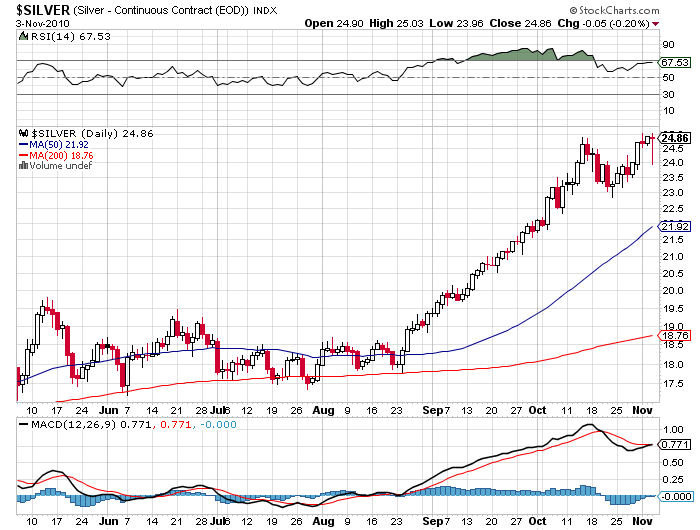Viewport: 700px width, 530px height.
Task: Click the 17.5 price axis label
Action: click(672, 384)
